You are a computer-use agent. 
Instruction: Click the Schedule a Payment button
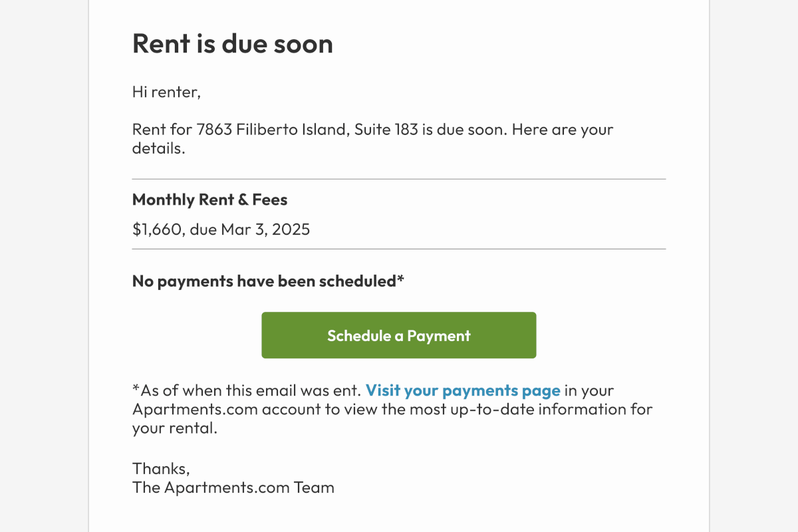(398, 335)
